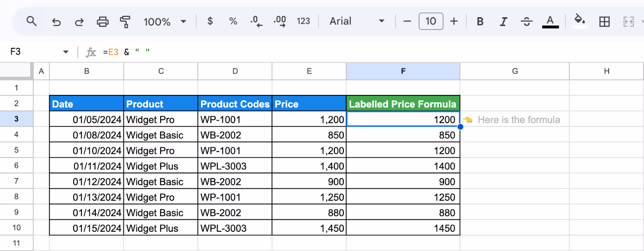Screen dimensions: 644x251
Task: Redo the last undone action
Action: click(x=79, y=22)
